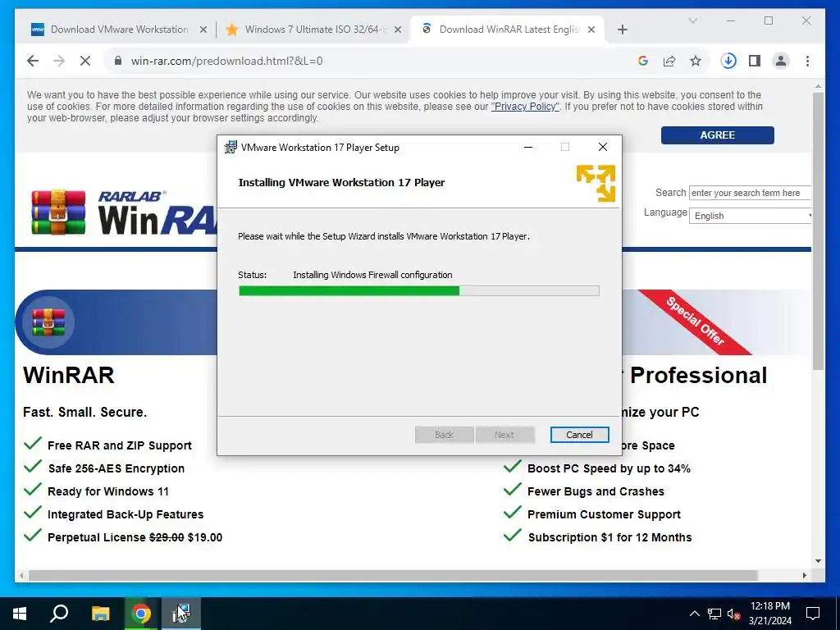Show hidden system tray icons

tap(694, 614)
